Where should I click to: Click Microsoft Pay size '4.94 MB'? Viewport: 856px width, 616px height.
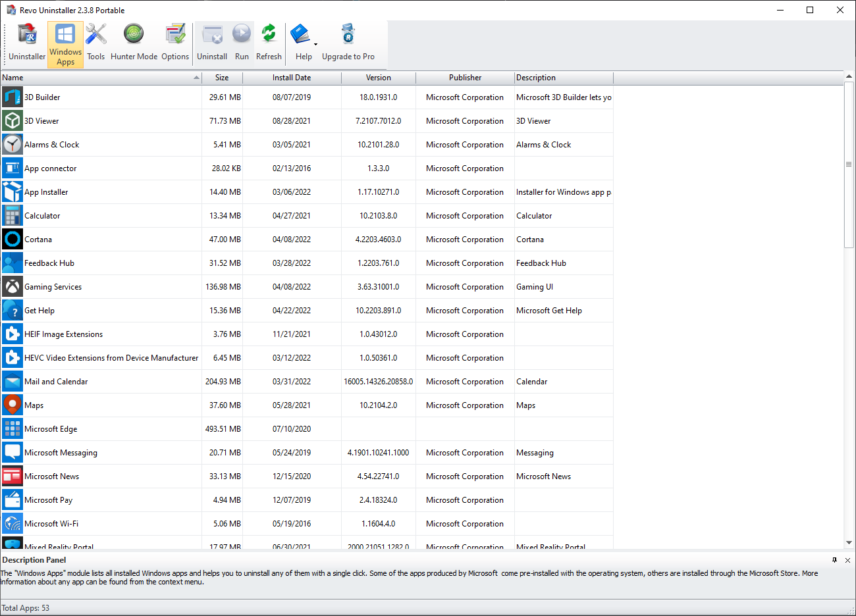click(227, 500)
